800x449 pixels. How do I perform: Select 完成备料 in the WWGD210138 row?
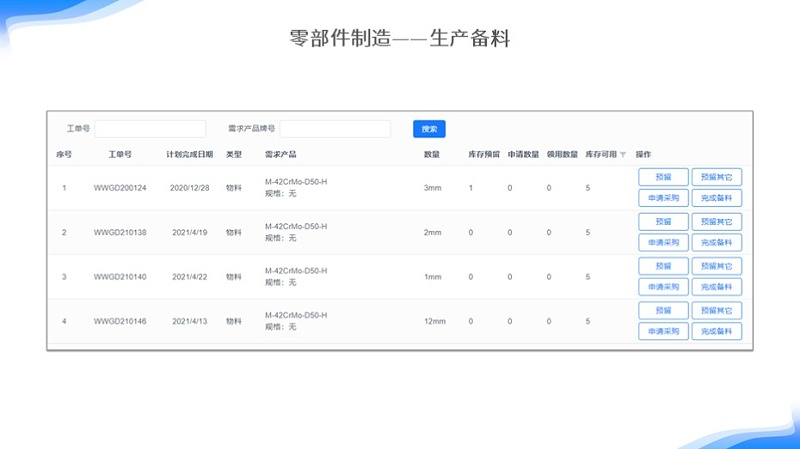(716, 243)
